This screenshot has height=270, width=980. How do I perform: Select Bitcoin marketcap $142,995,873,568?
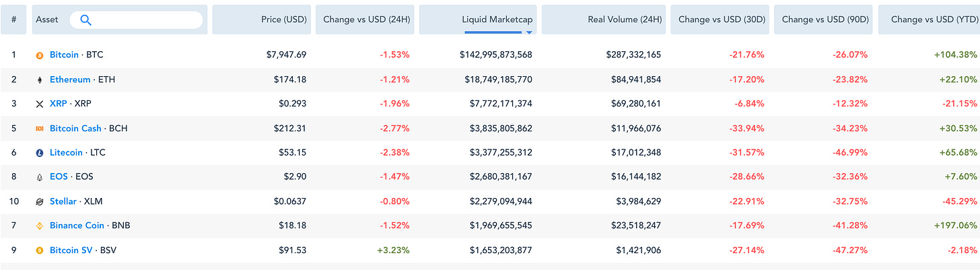pyautogui.click(x=496, y=55)
